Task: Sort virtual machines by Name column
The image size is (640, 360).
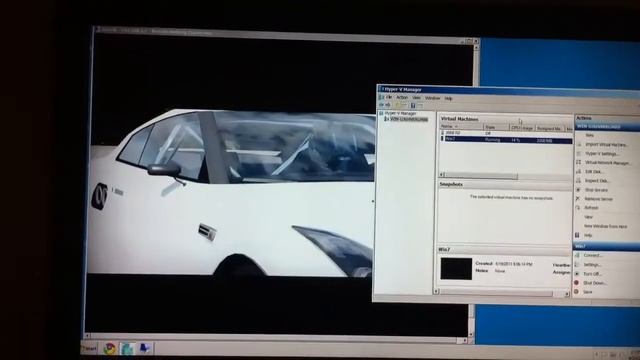Action: pyautogui.click(x=461, y=127)
